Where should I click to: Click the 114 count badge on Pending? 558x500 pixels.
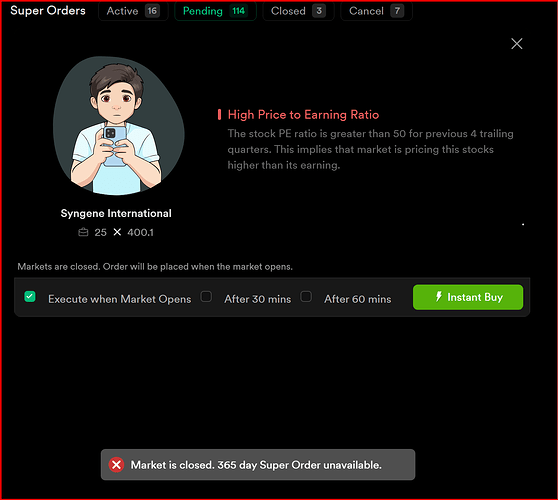click(238, 11)
